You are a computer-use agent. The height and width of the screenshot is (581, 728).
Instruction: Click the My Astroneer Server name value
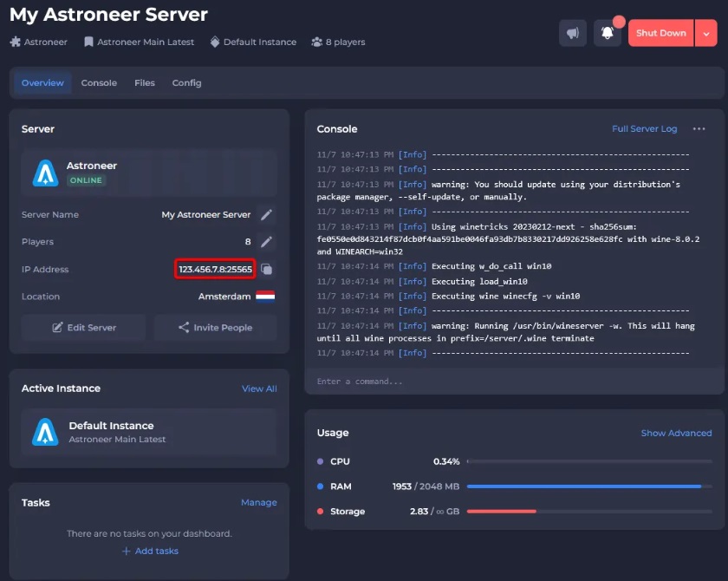point(205,214)
